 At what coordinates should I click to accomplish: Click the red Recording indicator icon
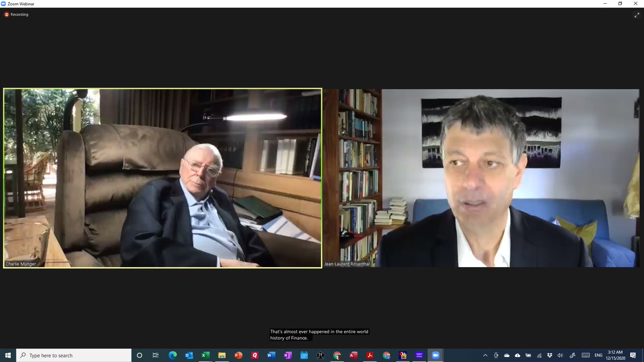tap(7, 14)
